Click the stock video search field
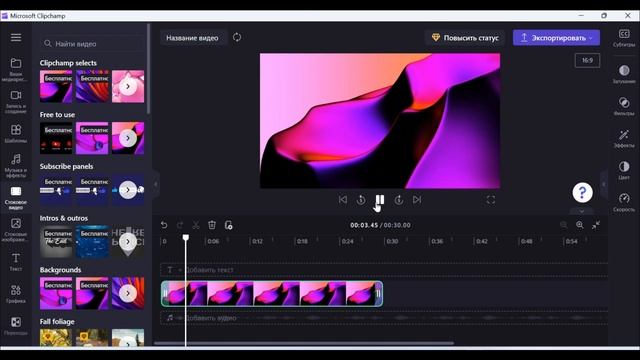 [x=92, y=43]
